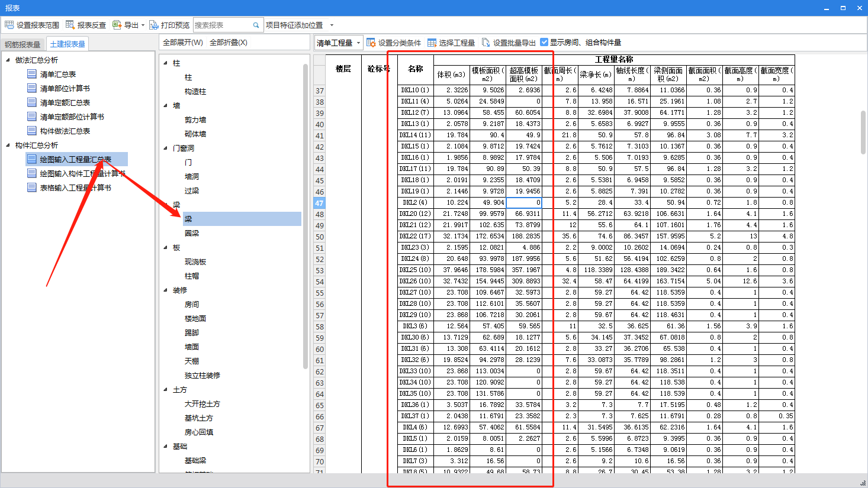This screenshot has height=488, width=868.
Task: Collapse the 板 category expander
Action: (x=166, y=247)
